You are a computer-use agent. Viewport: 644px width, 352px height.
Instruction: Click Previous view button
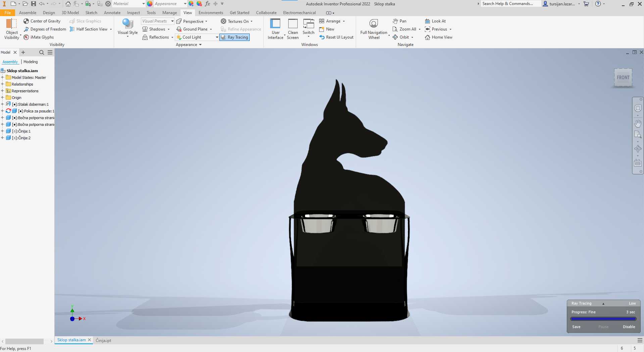(436, 29)
